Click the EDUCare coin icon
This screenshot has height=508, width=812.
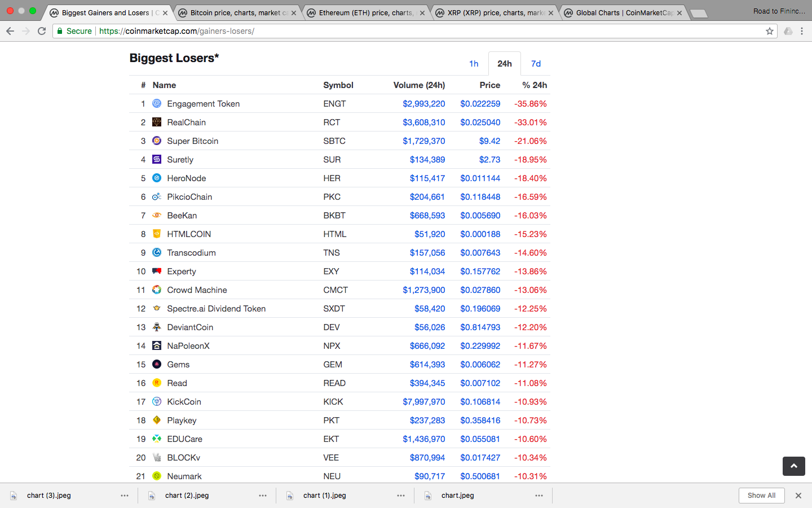pyautogui.click(x=157, y=439)
